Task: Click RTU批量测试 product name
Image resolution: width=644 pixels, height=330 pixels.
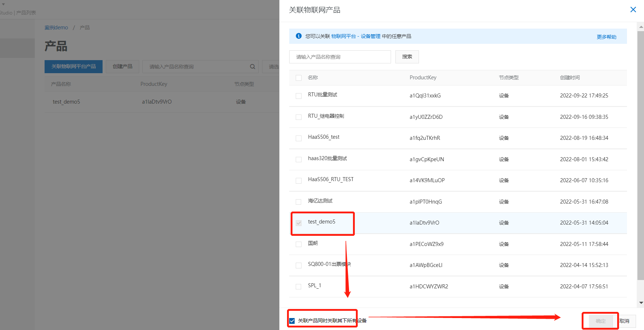Action: coord(323,95)
